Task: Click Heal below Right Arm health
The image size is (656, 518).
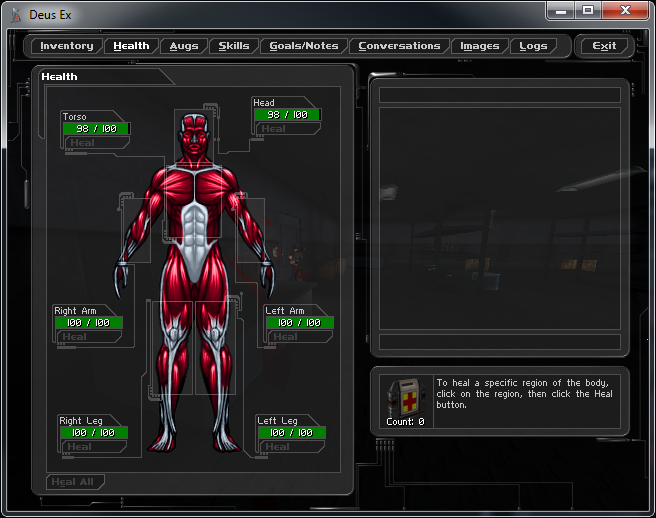Action: [x=75, y=337]
